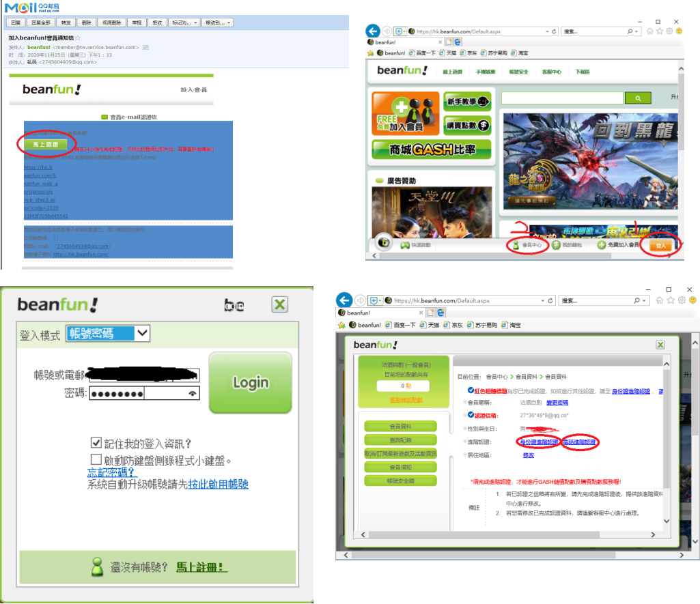
Task: Open 手機娛樂 menu on beanfun homepage
Action: click(x=486, y=72)
